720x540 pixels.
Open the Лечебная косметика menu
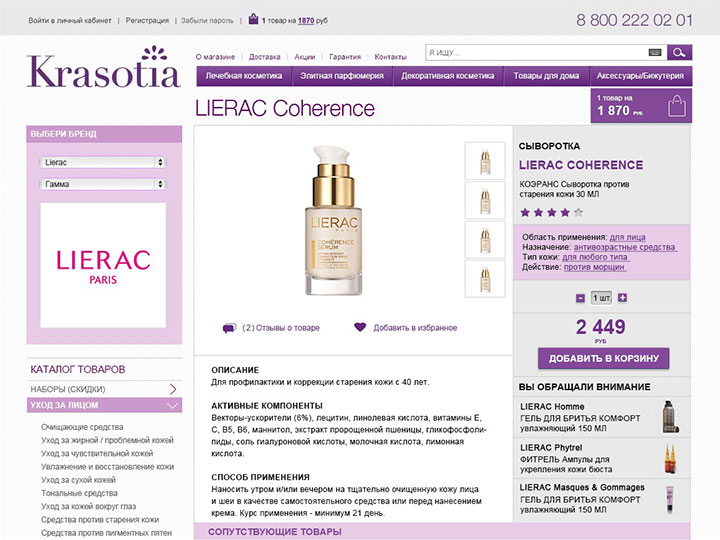(244, 76)
